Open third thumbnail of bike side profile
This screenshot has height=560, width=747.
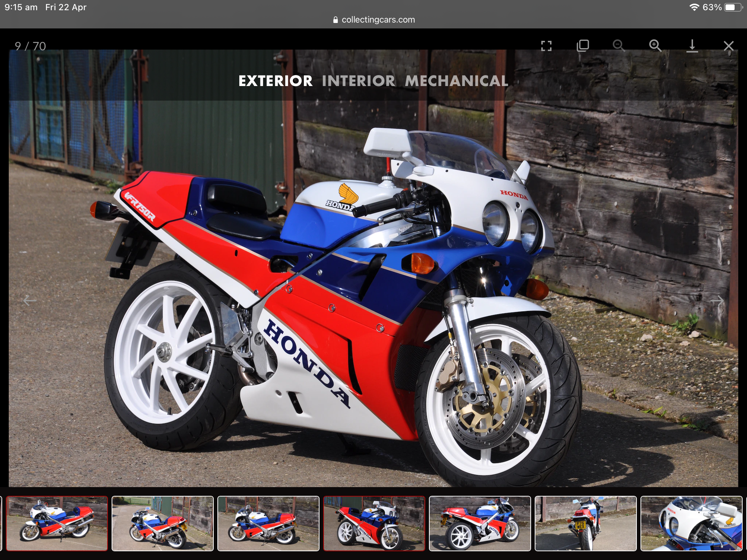[x=268, y=523]
